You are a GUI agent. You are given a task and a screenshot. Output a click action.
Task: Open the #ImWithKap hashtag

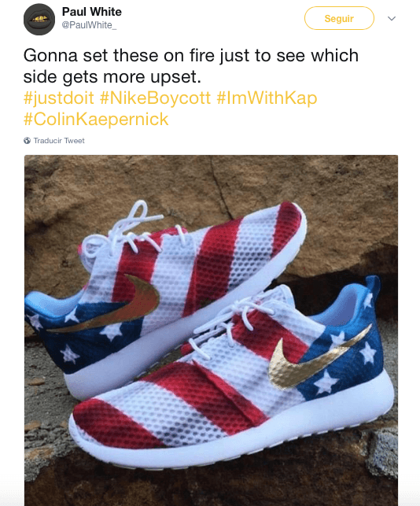(267, 98)
